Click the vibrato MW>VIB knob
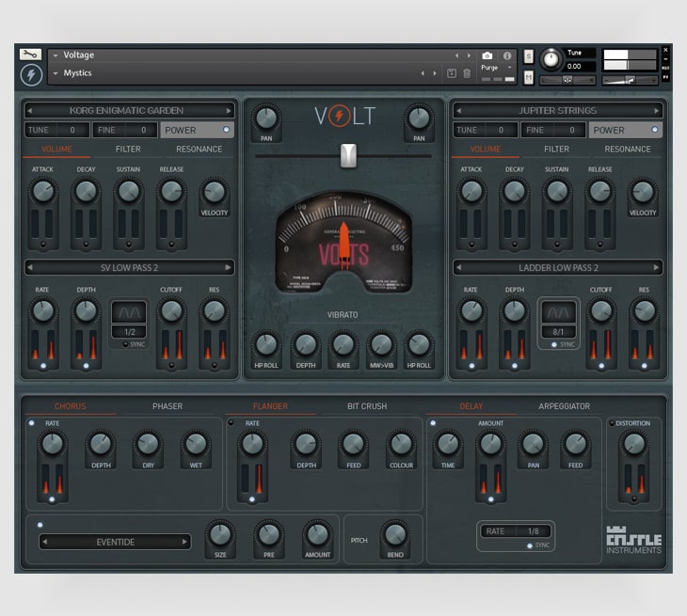687x616 pixels. 381,344
